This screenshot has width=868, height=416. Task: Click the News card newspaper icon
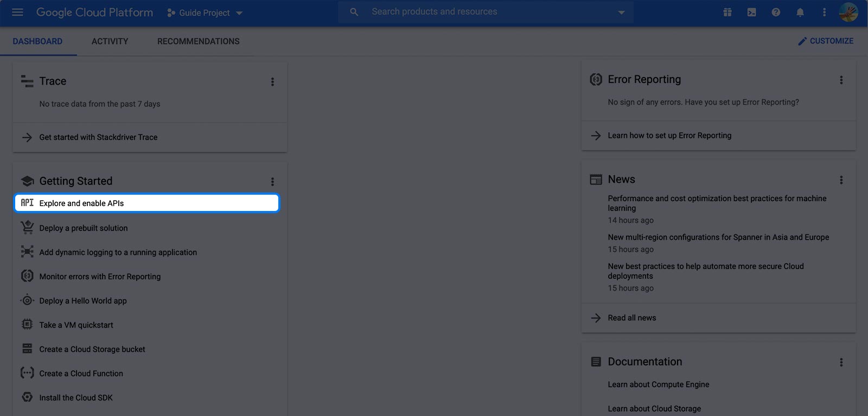pyautogui.click(x=596, y=180)
